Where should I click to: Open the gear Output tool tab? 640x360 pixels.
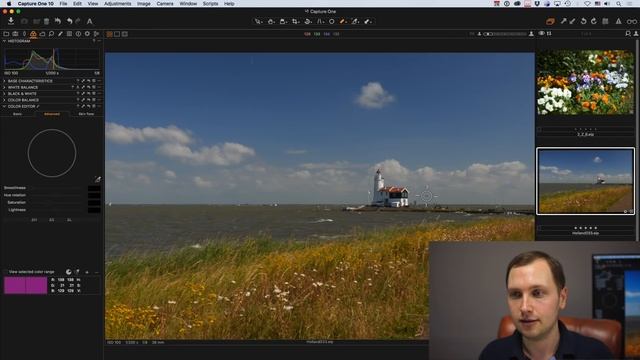tap(87, 34)
